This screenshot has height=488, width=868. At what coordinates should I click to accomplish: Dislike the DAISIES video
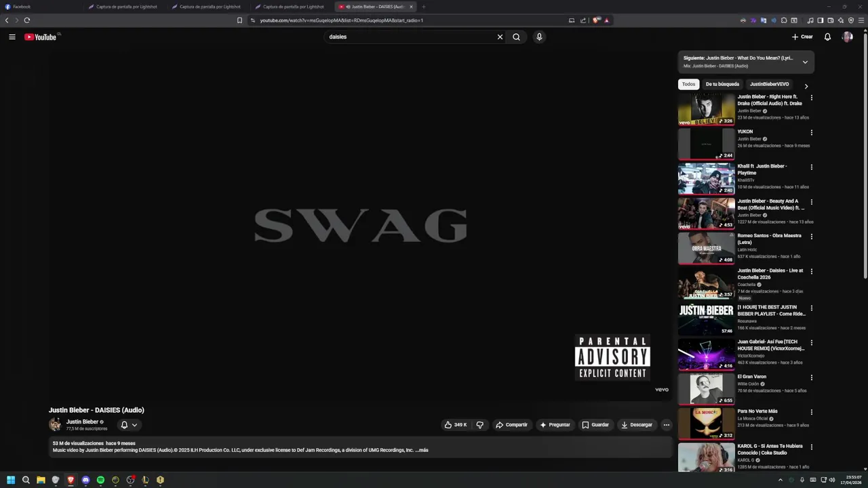click(x=479, y=425)
